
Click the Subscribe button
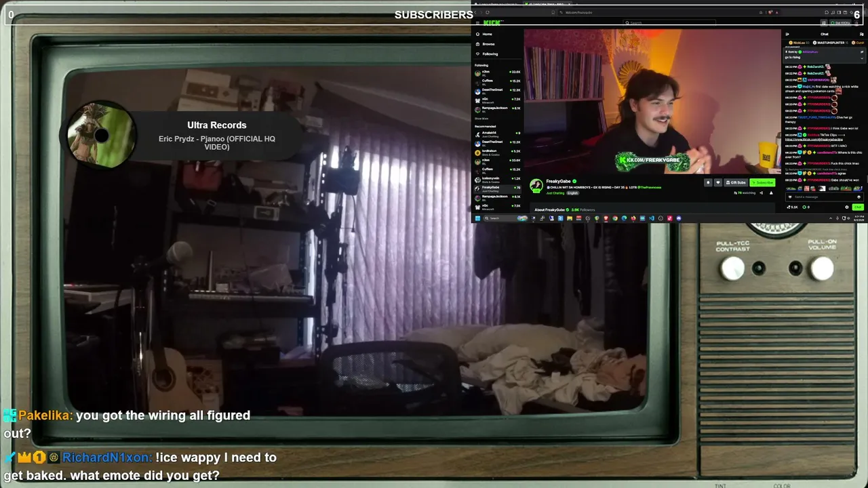click(762, 182)
